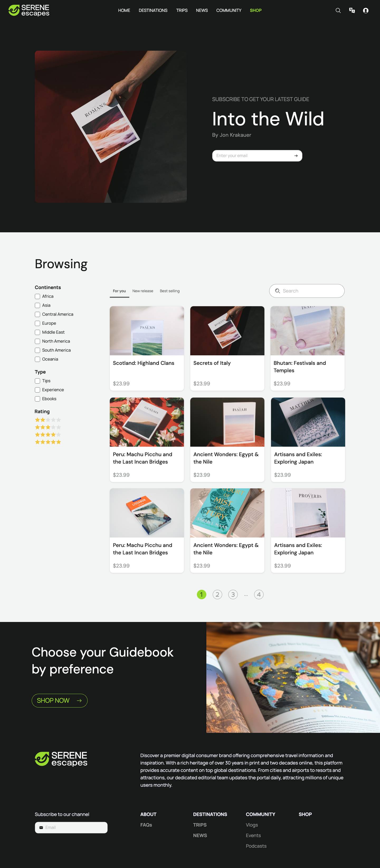
Task: Open the language translation icon
Action: [x=352, y=11]
